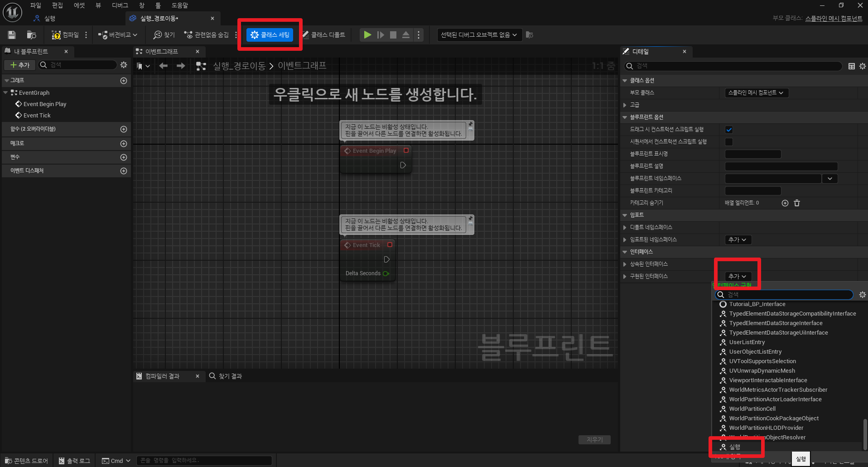Open the 파일 menu
Viewport: 868px width, 467px height.
pyautogui.click(x=36, y=5)
